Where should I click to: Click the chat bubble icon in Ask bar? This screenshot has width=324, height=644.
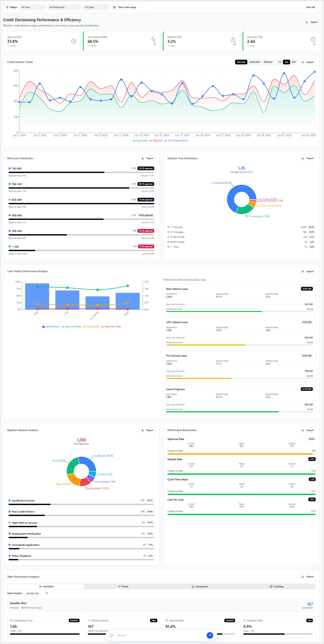pyautogui.click(x=111, y=635)
